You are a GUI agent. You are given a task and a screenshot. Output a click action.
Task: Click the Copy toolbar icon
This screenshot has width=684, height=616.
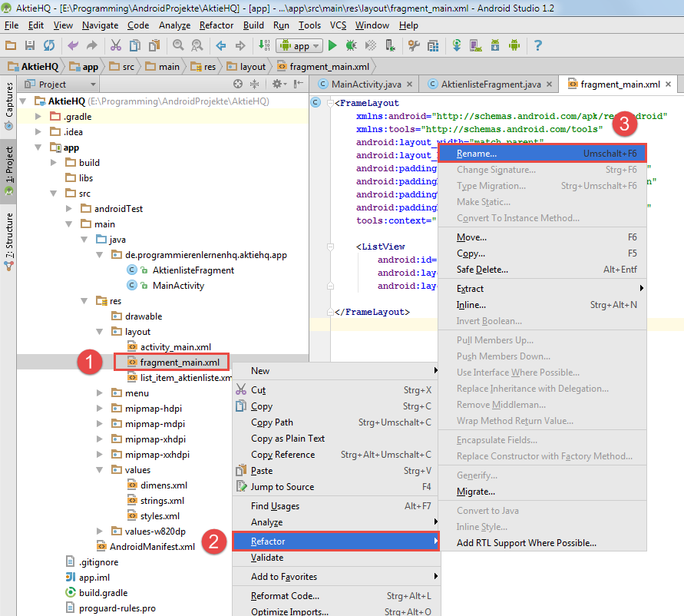[x=135, y=45]
